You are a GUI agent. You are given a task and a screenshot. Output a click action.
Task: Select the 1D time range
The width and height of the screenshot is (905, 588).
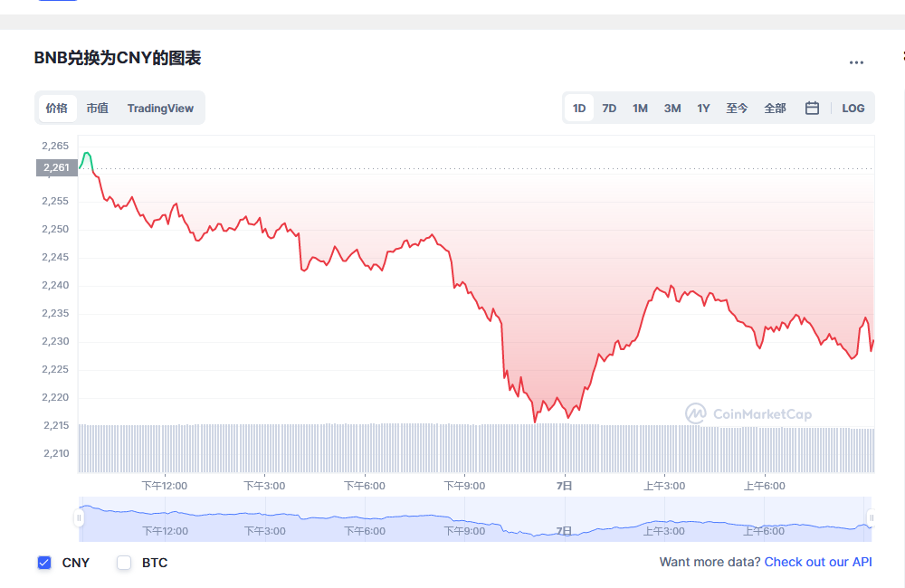pyautogui.click(x=579, y=108)
